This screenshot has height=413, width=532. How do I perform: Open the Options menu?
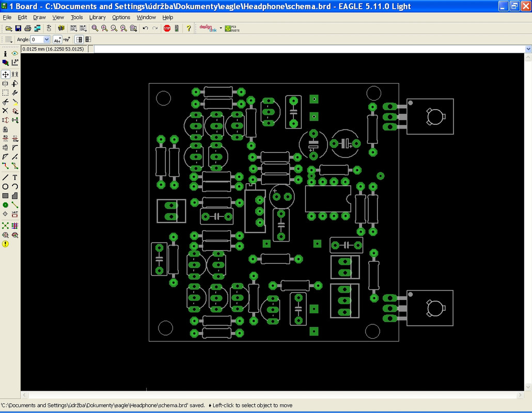pos(121,17)
